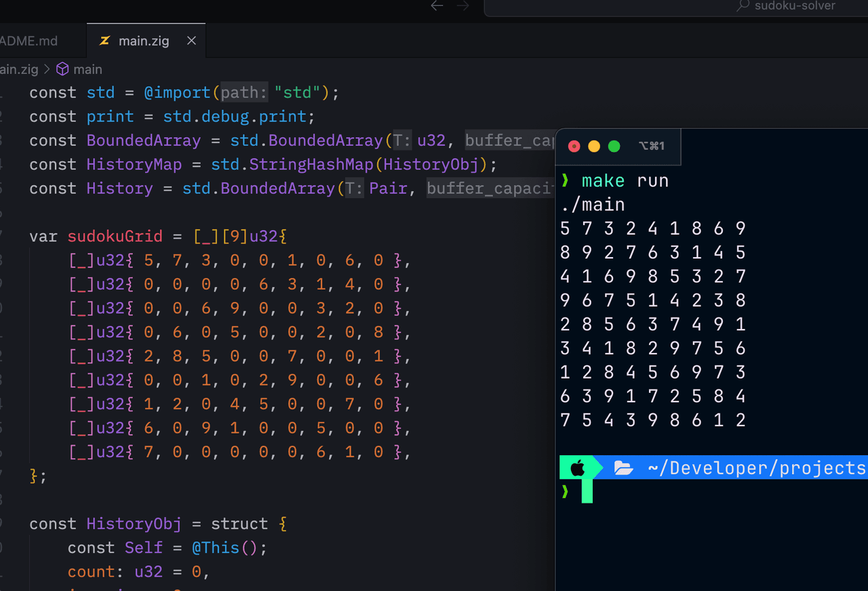Click the search magnifier icon in command center
Screen dimensions: 868x591
pos(743,6)
